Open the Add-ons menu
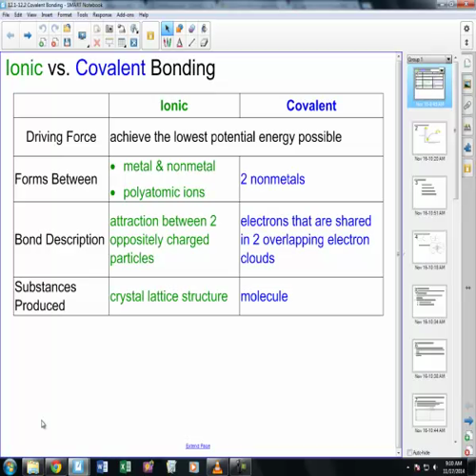Viewport: 476px width, 476px height. click(125, 15)
